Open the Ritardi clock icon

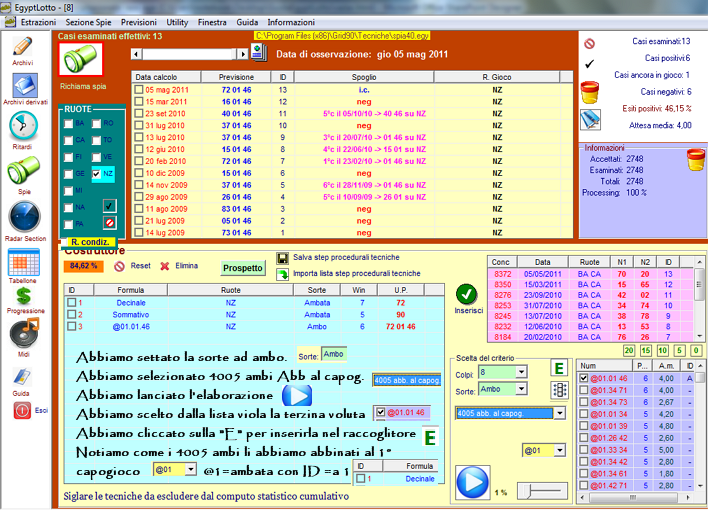23,126
